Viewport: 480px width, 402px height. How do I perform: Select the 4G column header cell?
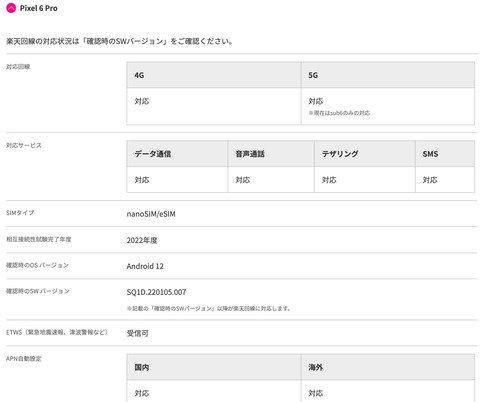click(x=214, y=75)
